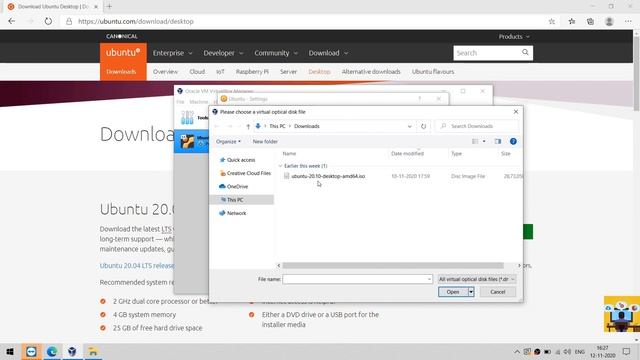Open browser Collections
640x360 pixels.
[590, 22]
